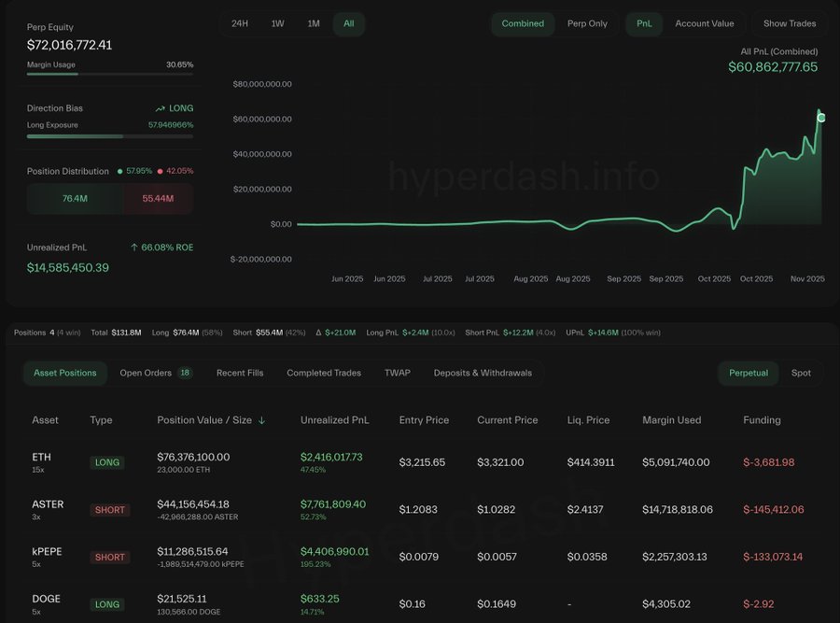Switch to the Completed Trades tab
Viewport: 840px width, 623px height.
click(x=323, y=372)
